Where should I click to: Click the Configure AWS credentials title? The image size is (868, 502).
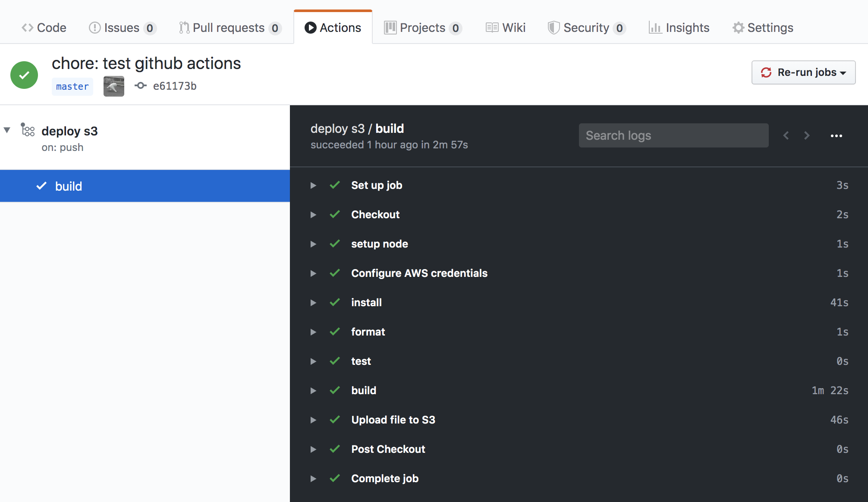419,273
